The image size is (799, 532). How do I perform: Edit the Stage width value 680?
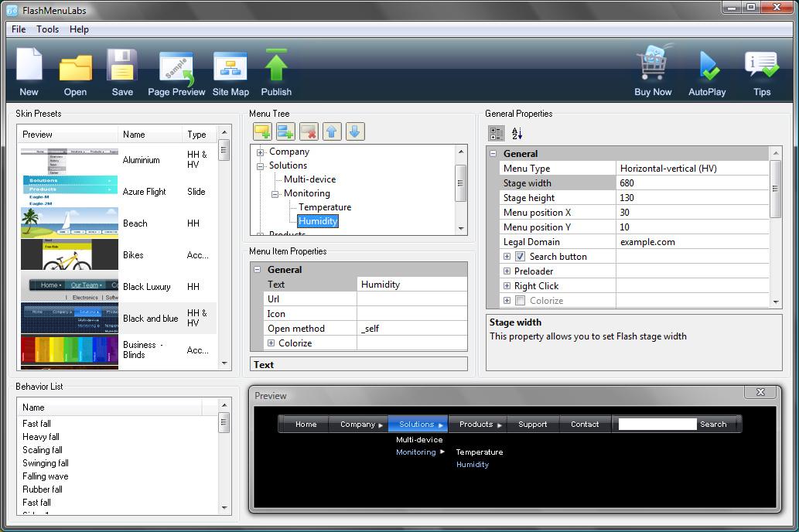click(x=692, y=183)
